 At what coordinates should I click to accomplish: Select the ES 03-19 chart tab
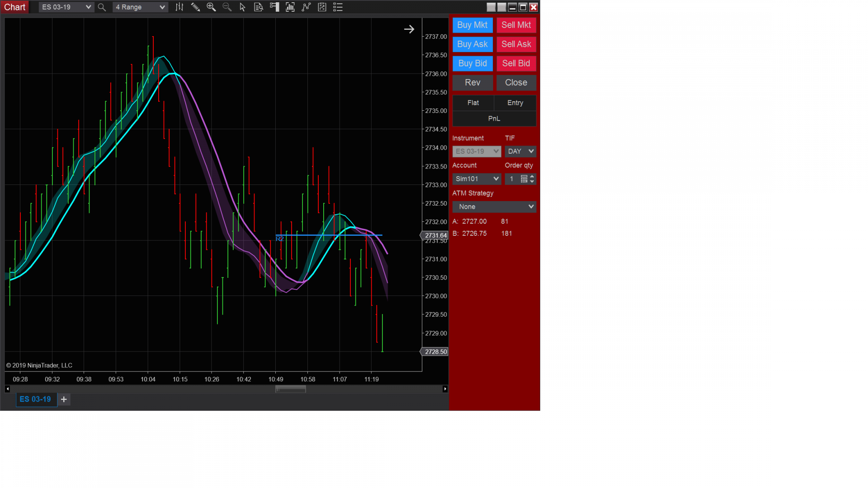(x=35, y=399)
